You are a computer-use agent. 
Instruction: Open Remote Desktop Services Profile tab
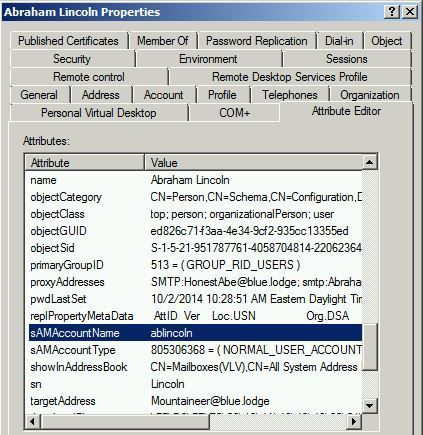(290, 77)
